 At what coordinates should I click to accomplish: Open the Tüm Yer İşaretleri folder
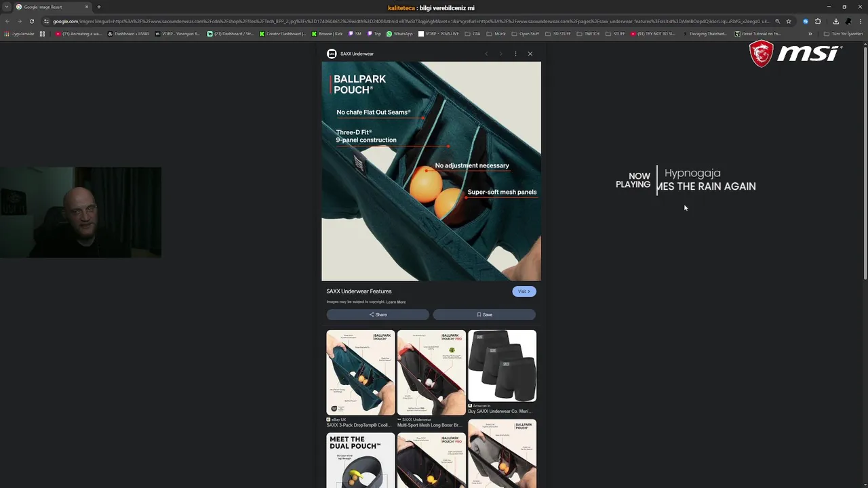point(844,34)
